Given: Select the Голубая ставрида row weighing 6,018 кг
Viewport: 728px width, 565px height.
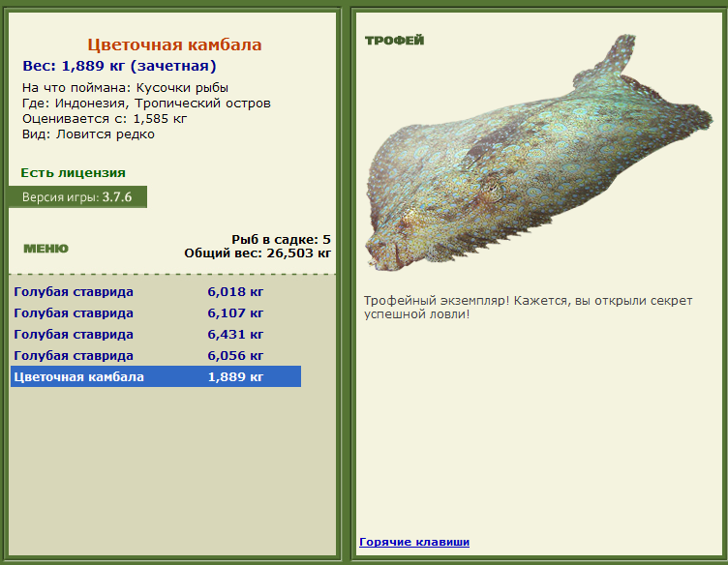Looking at the screenshot, I should 156,292.
